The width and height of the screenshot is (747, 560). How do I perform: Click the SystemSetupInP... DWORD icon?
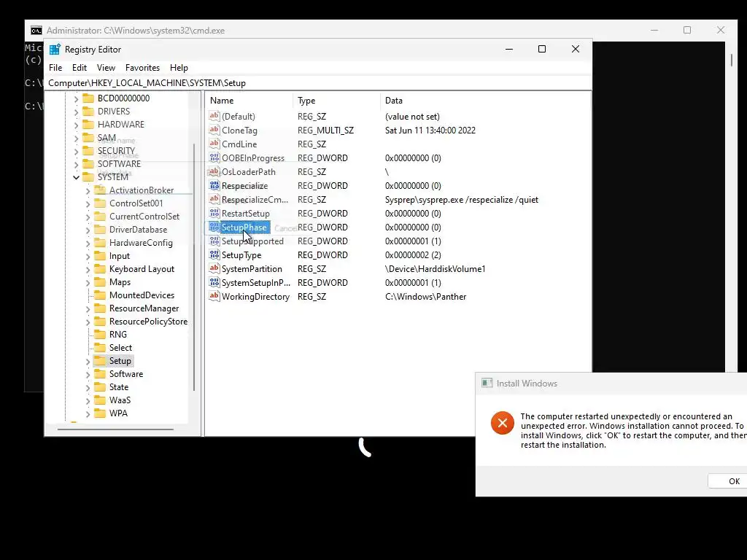pyautogui.click(x=214, y=282)
